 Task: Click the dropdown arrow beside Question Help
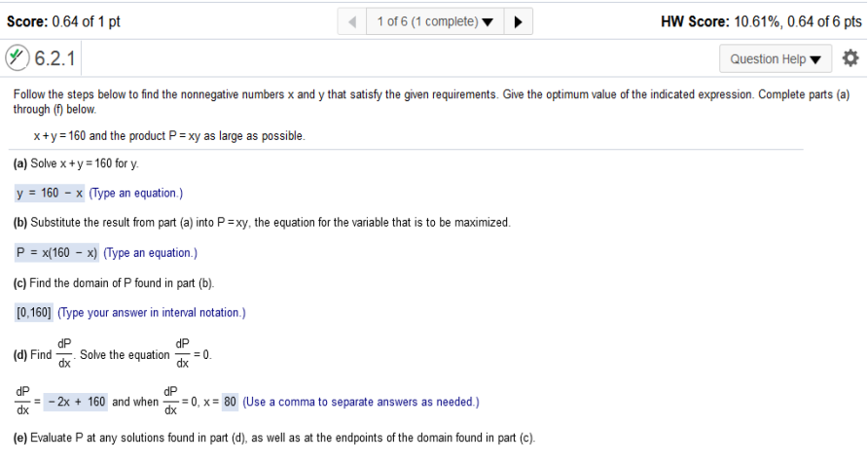click(815, 59)
